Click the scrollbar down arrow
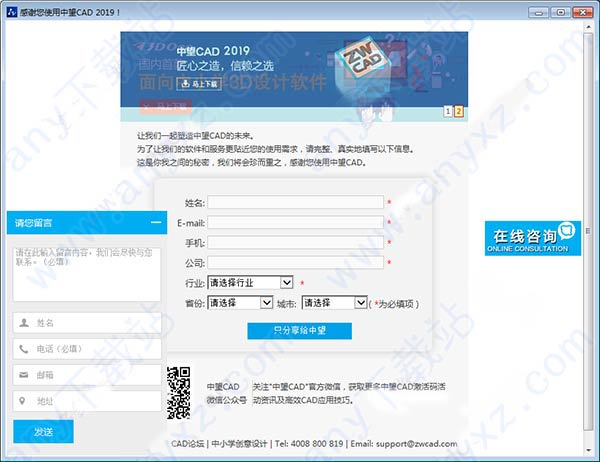 (x=589, y=451)
